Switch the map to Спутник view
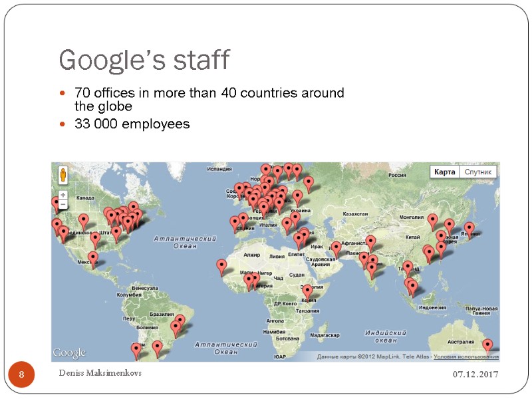The height and width of the screenshot is (399, 532). (477, 172)
